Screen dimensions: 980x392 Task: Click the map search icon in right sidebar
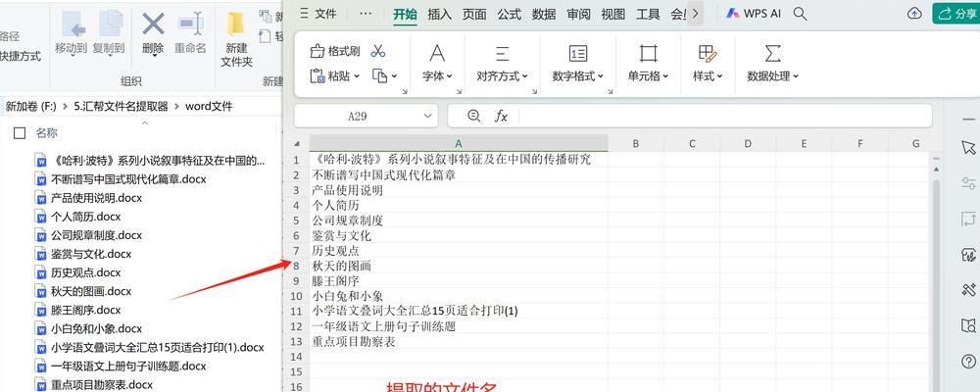tap(968, 325)
